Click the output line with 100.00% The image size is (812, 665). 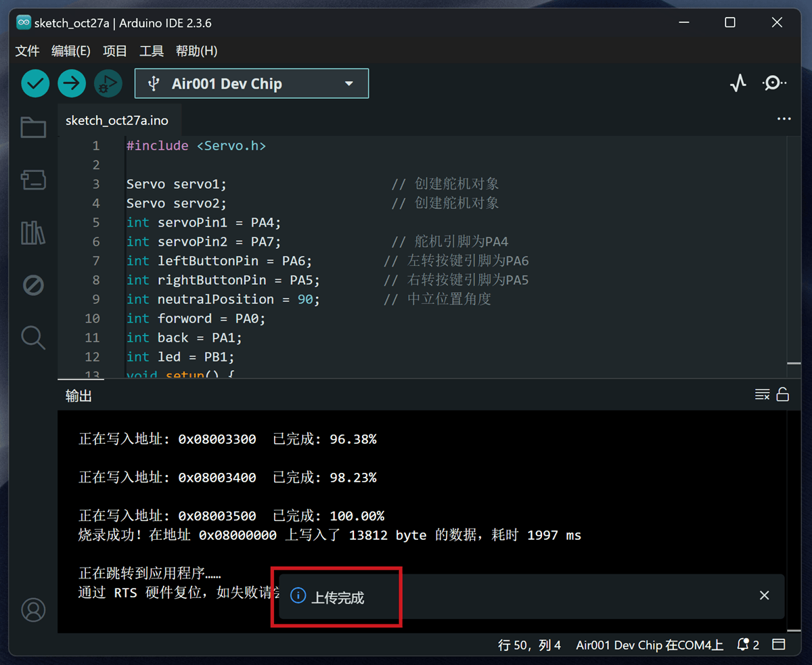231,516
